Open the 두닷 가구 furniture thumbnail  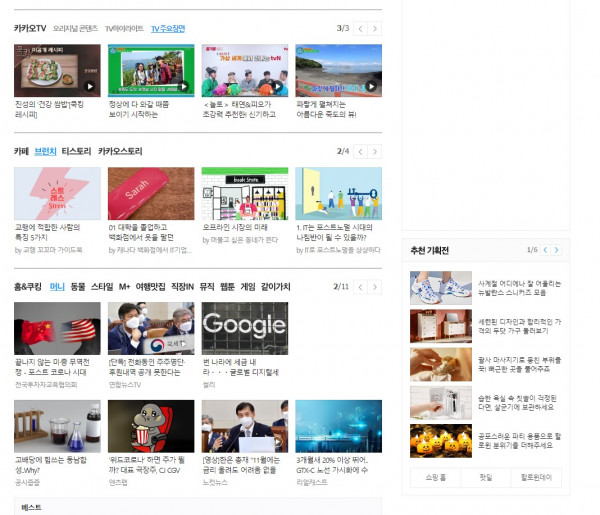tap(441, 326)
